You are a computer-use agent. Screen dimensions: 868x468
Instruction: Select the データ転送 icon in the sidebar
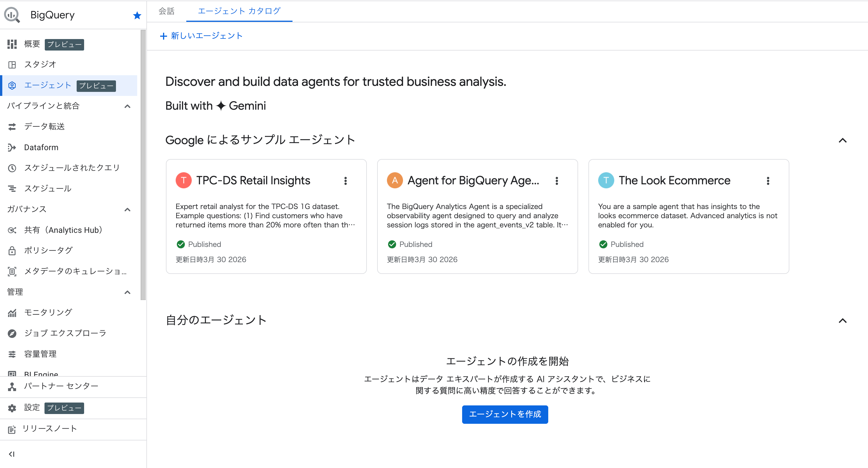[12, 127]
